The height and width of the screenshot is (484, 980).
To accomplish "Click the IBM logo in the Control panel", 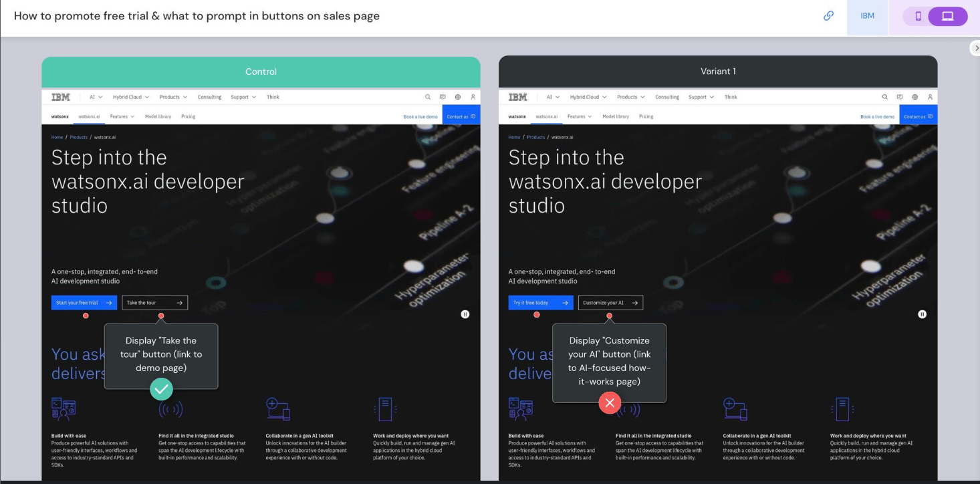I will pos(60,97).
